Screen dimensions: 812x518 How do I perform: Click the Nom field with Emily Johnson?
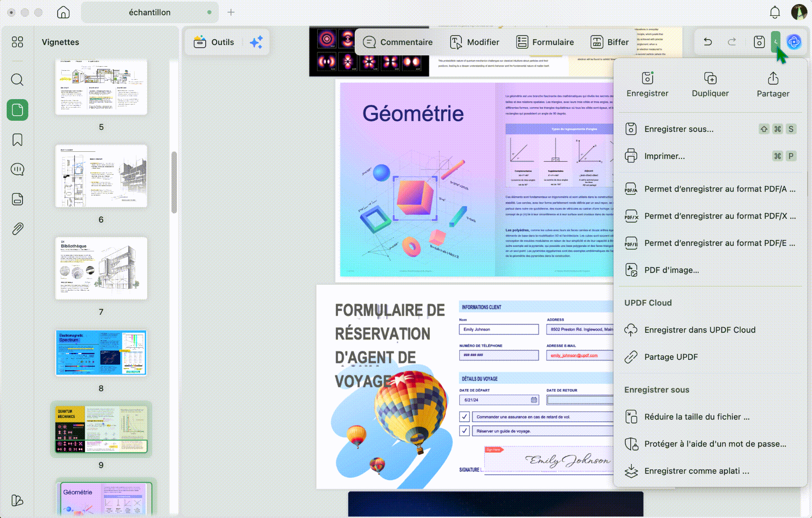[x=499, y=329]
